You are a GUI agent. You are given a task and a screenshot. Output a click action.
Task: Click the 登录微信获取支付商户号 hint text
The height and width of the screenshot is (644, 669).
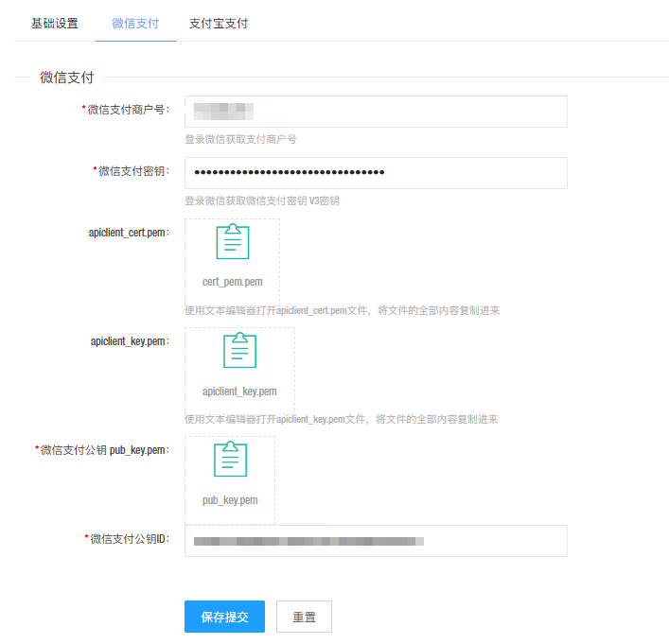[240, 139]
